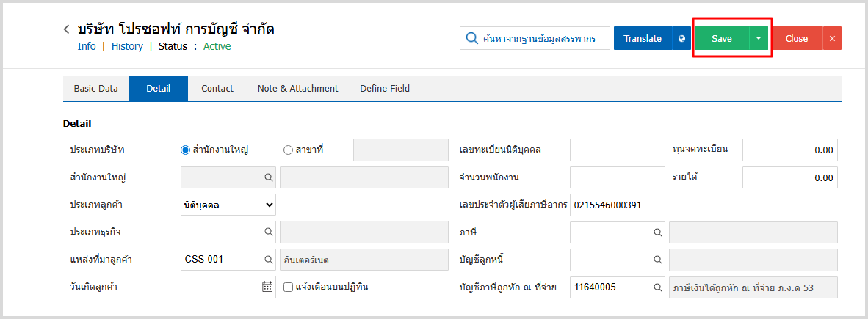Click search icon in ประเภทธุรกิจ field
The width and height of the screenshot is (868, 319).
pyautogui.click(x=269, y=232)
